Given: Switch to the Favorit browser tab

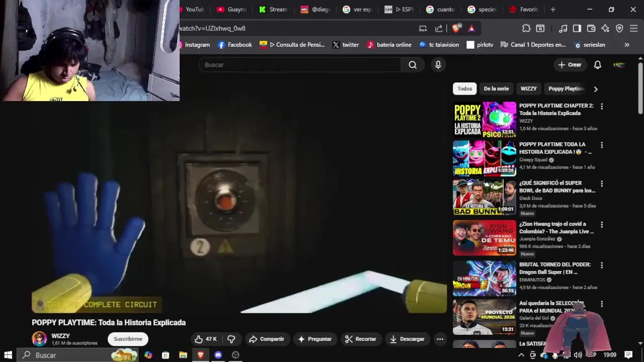Looking at the screenshot, I should [x=524, y=10].
